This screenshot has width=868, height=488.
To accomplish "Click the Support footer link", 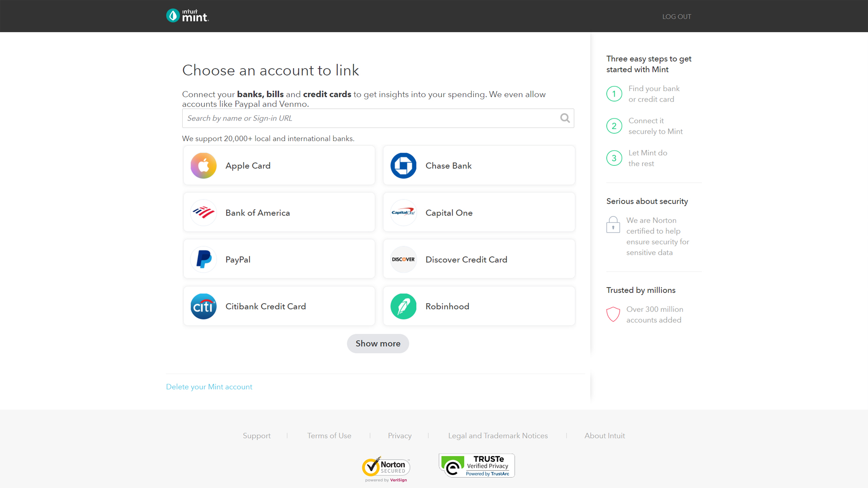I will pos(257,436).
